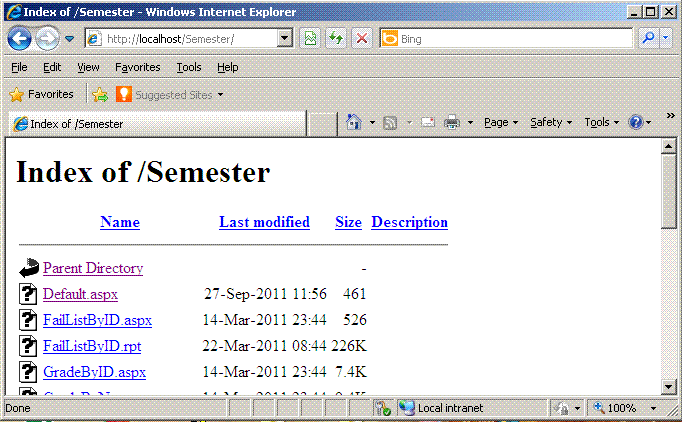The height and width of the screenshot is (422, 682).
Task: Expand the Print dropdown arrow
Action: click(x=470, y=123)
